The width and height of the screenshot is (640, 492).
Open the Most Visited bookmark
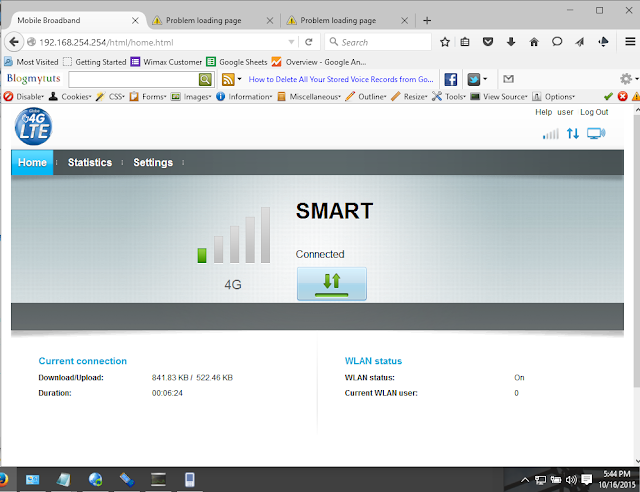pyautogui.click(x=31, y=62)
